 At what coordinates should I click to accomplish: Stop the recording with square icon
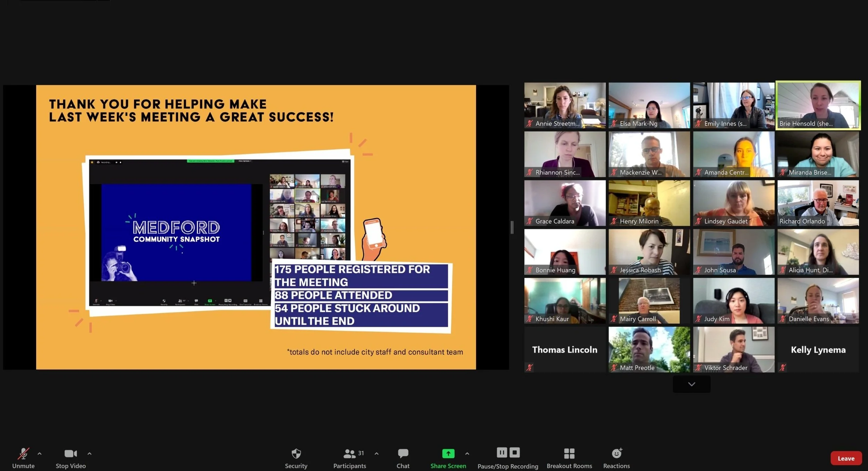coord(515,453)
